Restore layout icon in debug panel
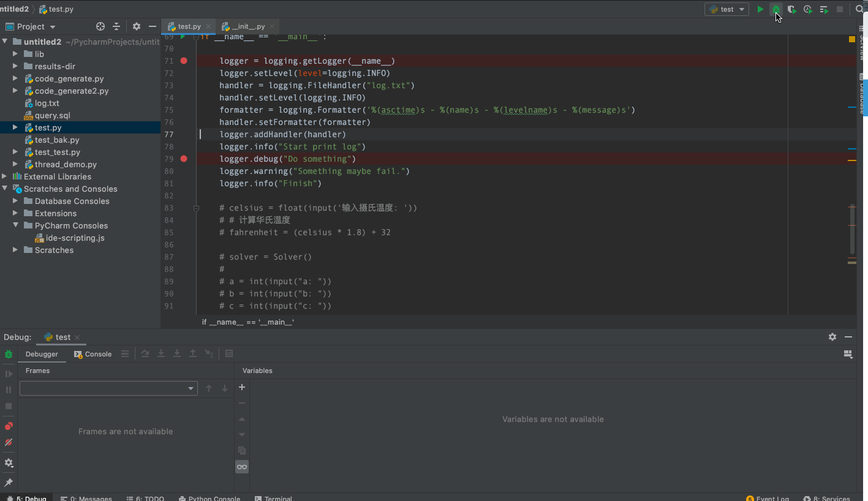 (848, 354)
